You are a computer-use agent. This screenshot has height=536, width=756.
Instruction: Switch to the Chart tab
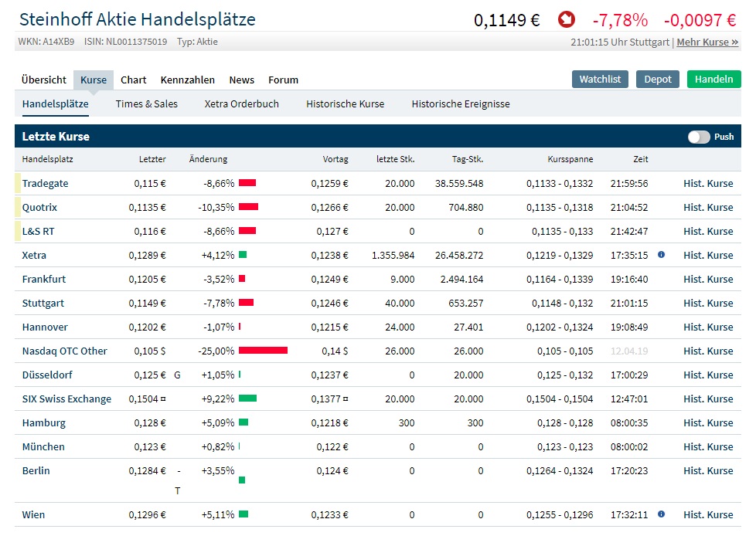[x=133, y=79]
